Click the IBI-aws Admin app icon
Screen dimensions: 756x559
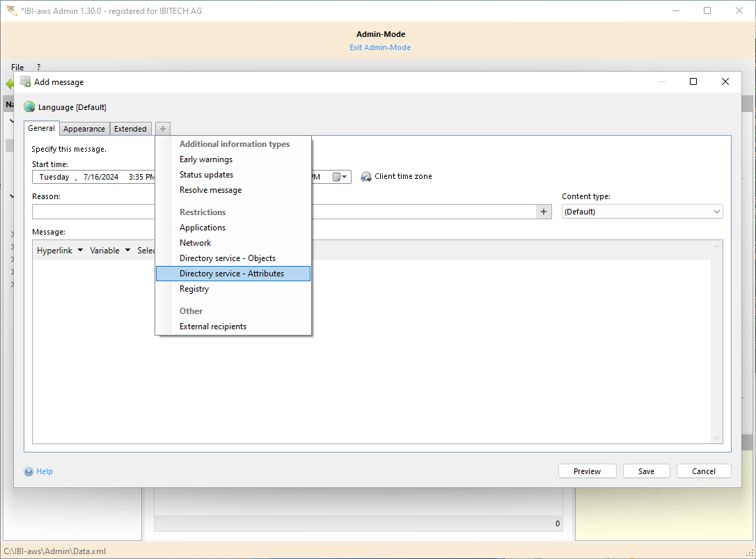11,10
